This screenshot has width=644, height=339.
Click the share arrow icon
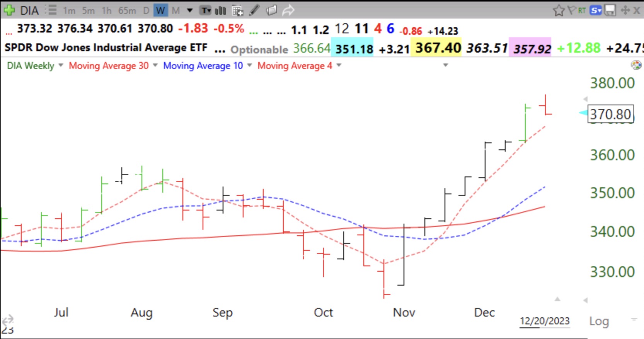coord(288,10)
